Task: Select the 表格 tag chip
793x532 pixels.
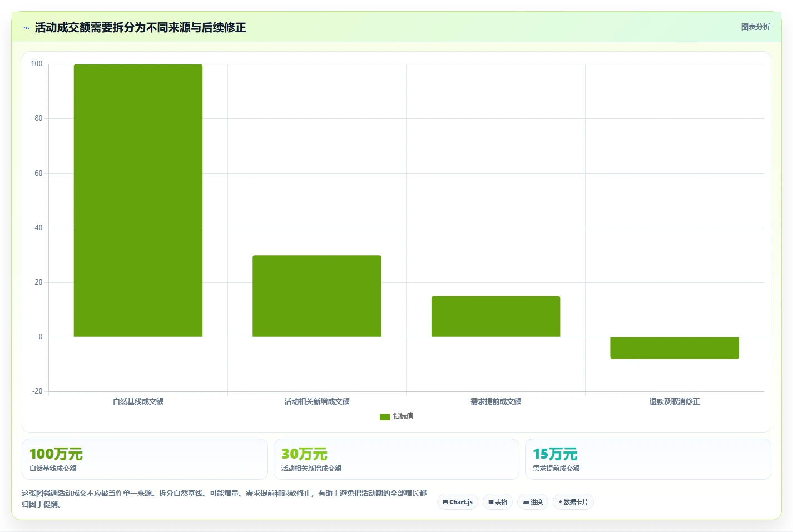Action: click(x=498, y=502)
